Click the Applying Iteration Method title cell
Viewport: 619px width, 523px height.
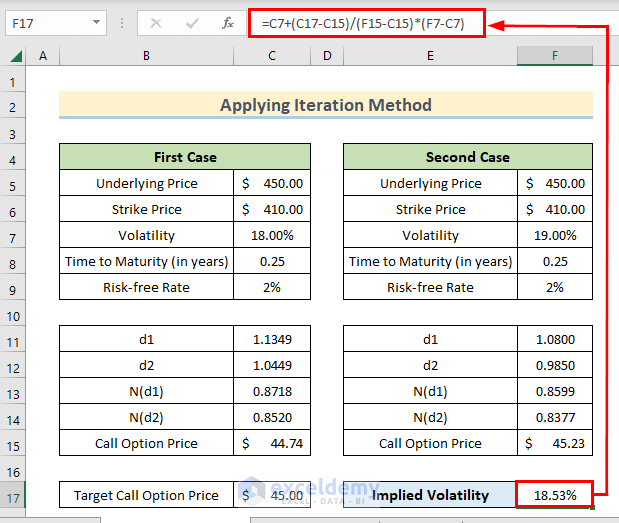[x=325, y=105]
